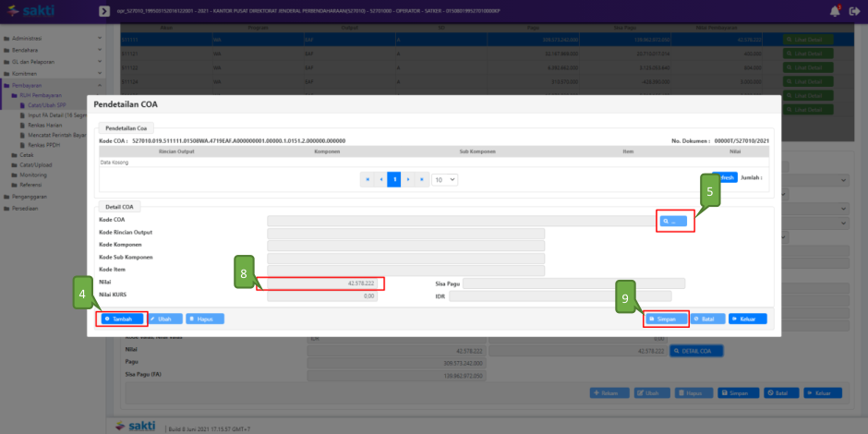Go to first page of pagination
The width and height of the screenshot is (868, 434).
pos(368,179)
